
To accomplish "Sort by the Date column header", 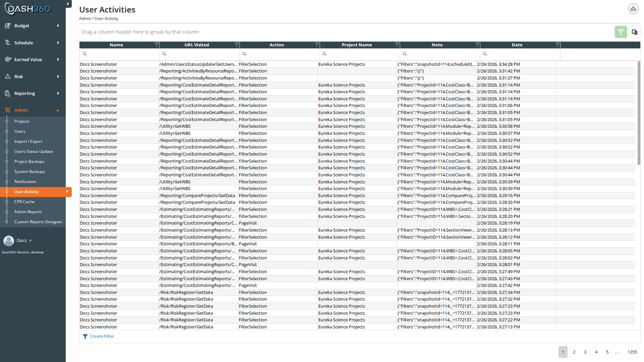I will coord(517,45).
